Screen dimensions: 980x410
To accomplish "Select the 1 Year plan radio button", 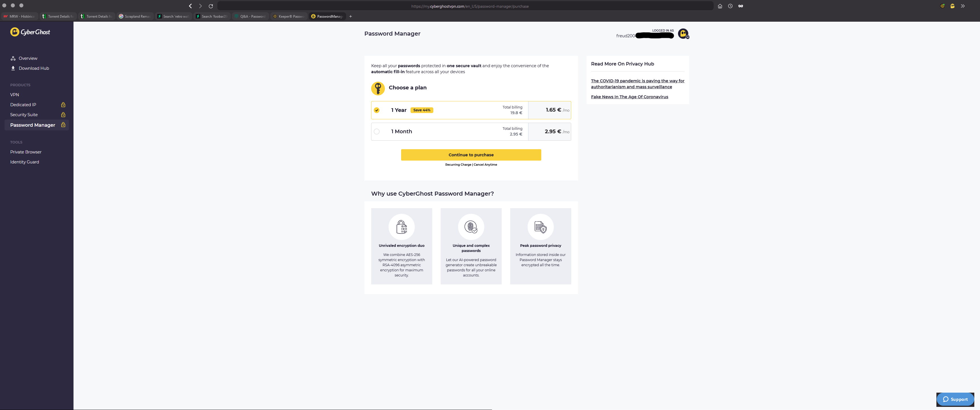I will point(376,110).
